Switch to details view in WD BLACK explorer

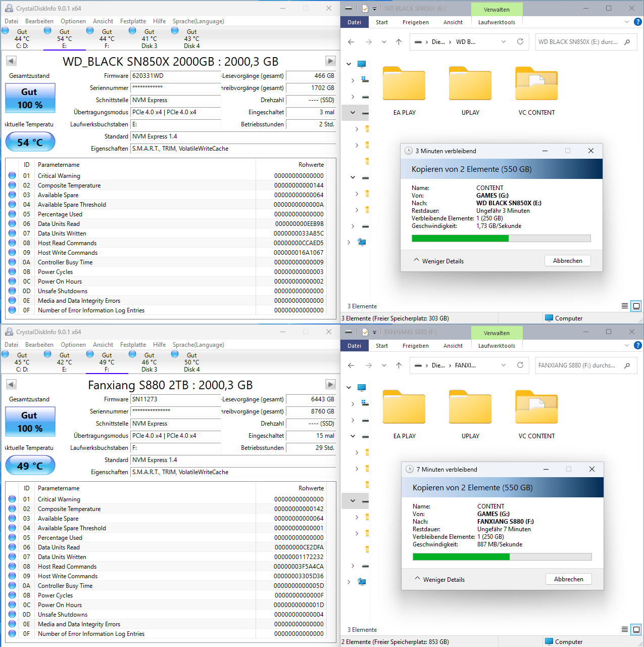[x=625, y=306]
